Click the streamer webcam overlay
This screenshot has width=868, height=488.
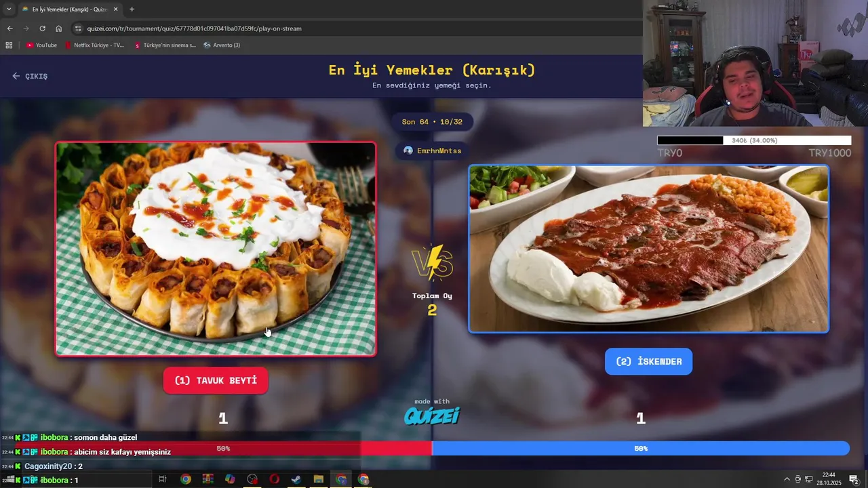coord(755,63)
